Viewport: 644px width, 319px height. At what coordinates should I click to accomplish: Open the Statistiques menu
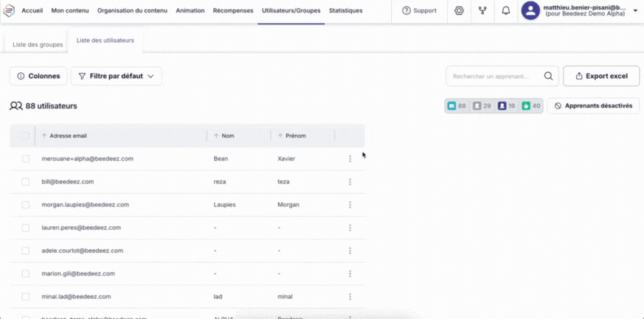(345, 11)
